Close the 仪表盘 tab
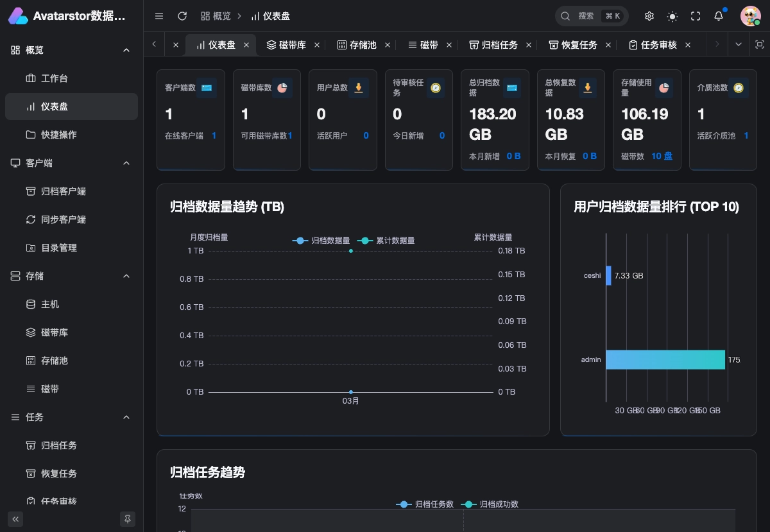This screenshot has height=532, width=770. coord(246,45)
